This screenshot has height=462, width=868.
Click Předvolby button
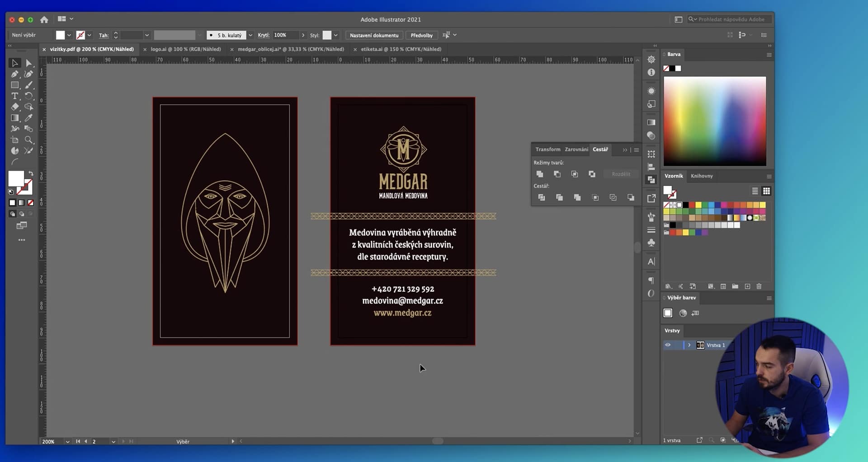click(x=422, y=35)
